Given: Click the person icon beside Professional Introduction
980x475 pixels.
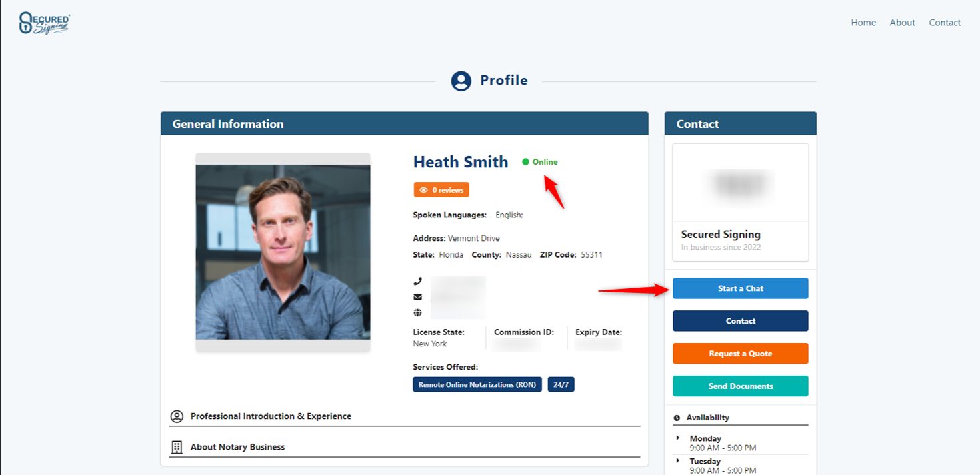Looking at the screenshot, I should (x=177, y=416).
